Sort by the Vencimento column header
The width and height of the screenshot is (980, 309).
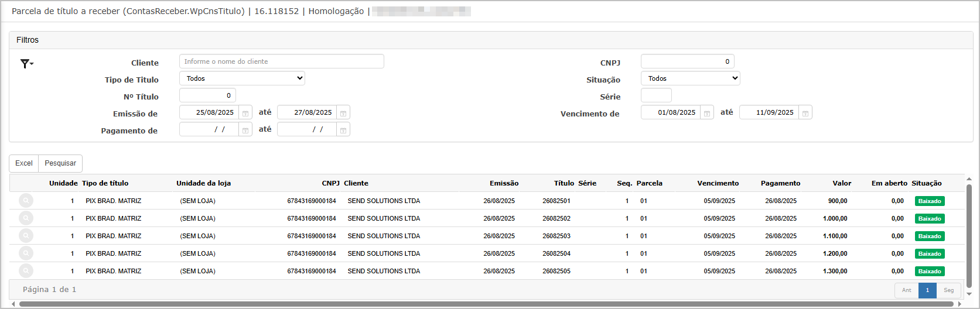click(x=718, y=183)
